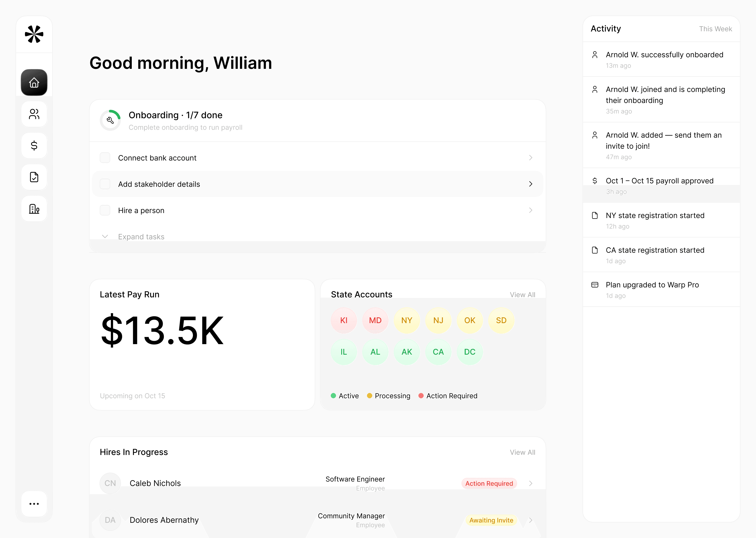This screenshot has height=538, width=756.
Task: Click the three-dots more menu icon
Action: [x=34, y=504]
